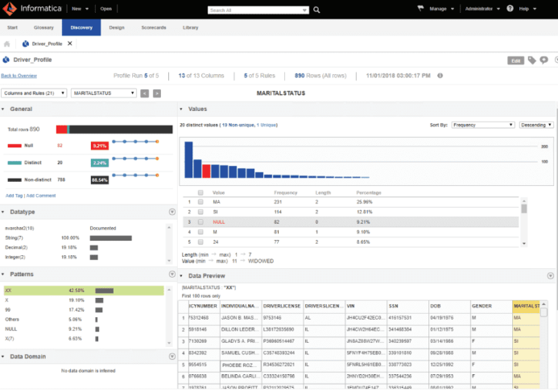Click the search magnifier icon
The width and height of the screenshot is (558, 392).
tap(316, 10)
